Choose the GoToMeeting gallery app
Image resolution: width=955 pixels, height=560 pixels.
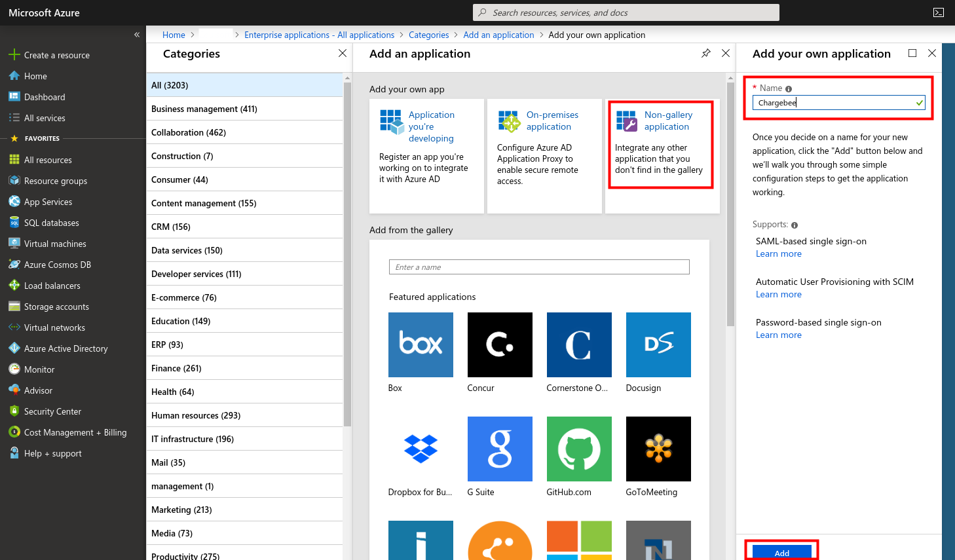click(x=658, y=449)
